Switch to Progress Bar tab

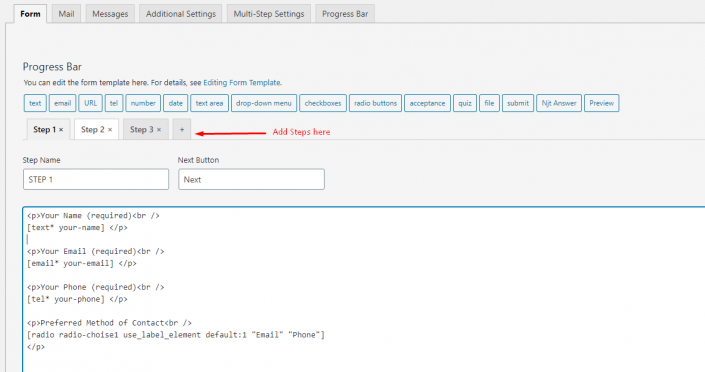[345, 14]
